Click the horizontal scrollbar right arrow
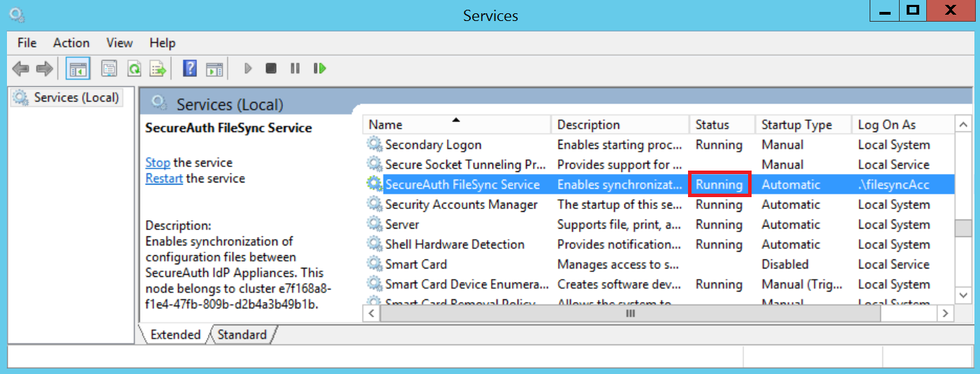The image size is (980, 374). point(946,313)
